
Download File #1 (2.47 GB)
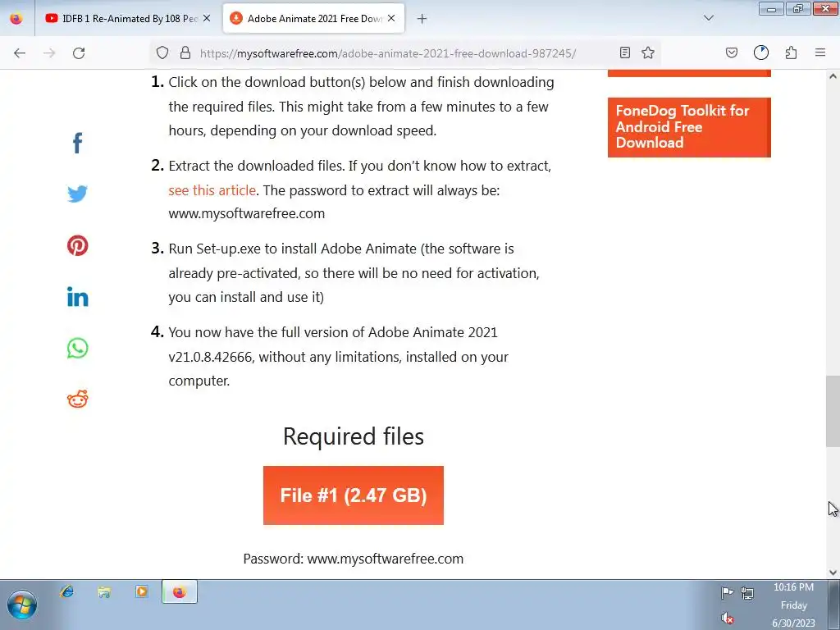[354, 495]
